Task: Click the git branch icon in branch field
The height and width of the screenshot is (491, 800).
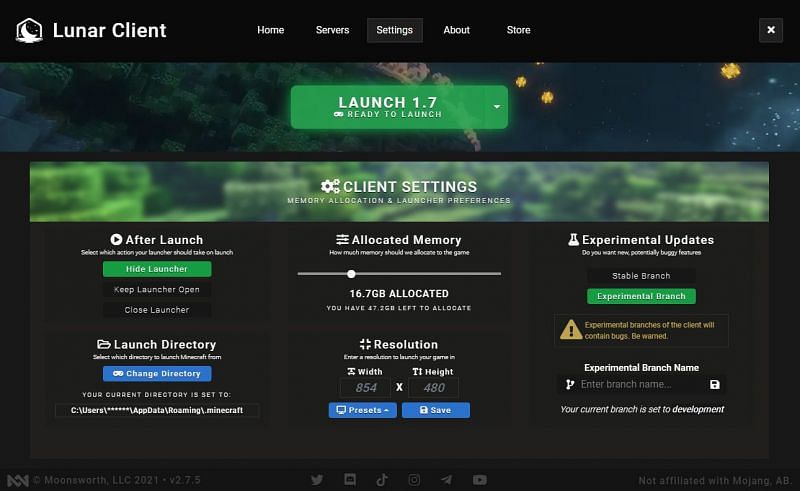Action: (x=570, y=384)
